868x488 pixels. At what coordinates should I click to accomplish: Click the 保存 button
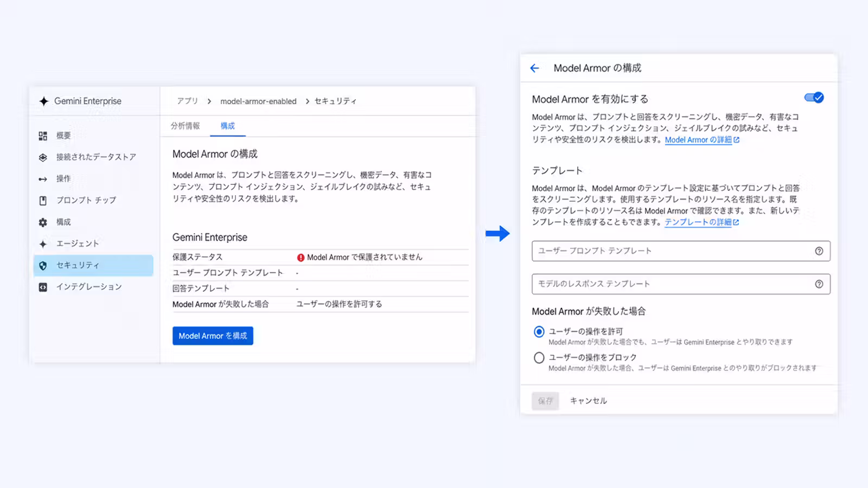pyautogui.click(x=545, y=401)
